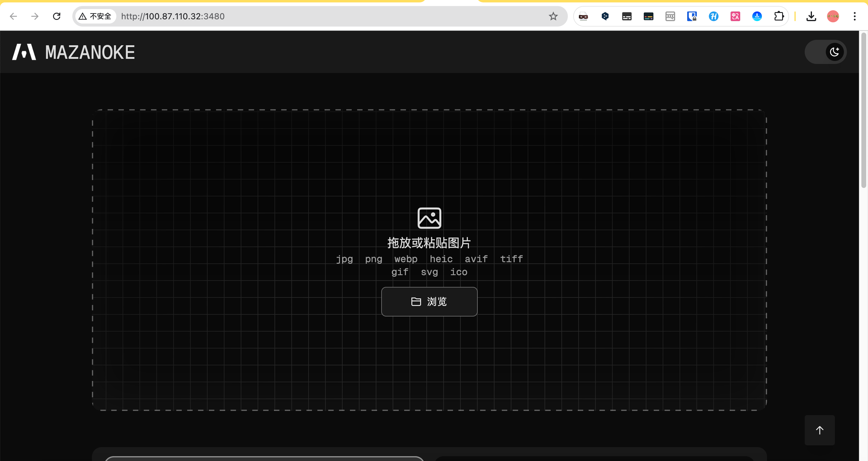The height and width of the screenshot is (461, 868).
Task: Open the Extensions puzzle piece menu
Action: click(x=779, y=16)
